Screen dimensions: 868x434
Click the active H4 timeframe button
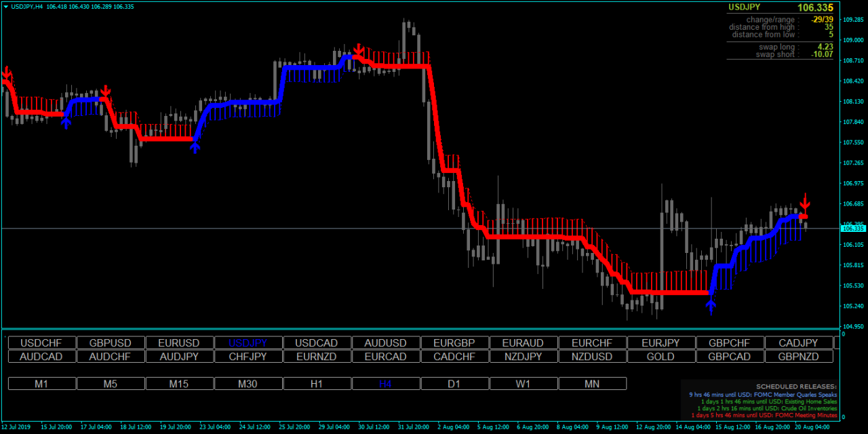tap(386, 384)
